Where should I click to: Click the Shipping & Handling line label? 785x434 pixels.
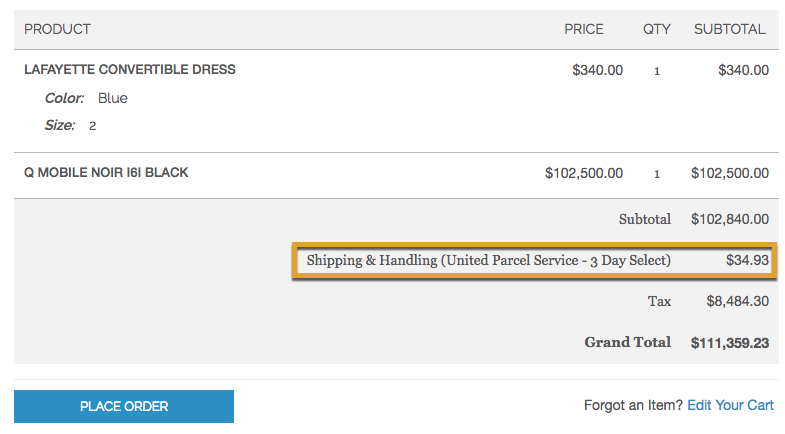point(488,260)
